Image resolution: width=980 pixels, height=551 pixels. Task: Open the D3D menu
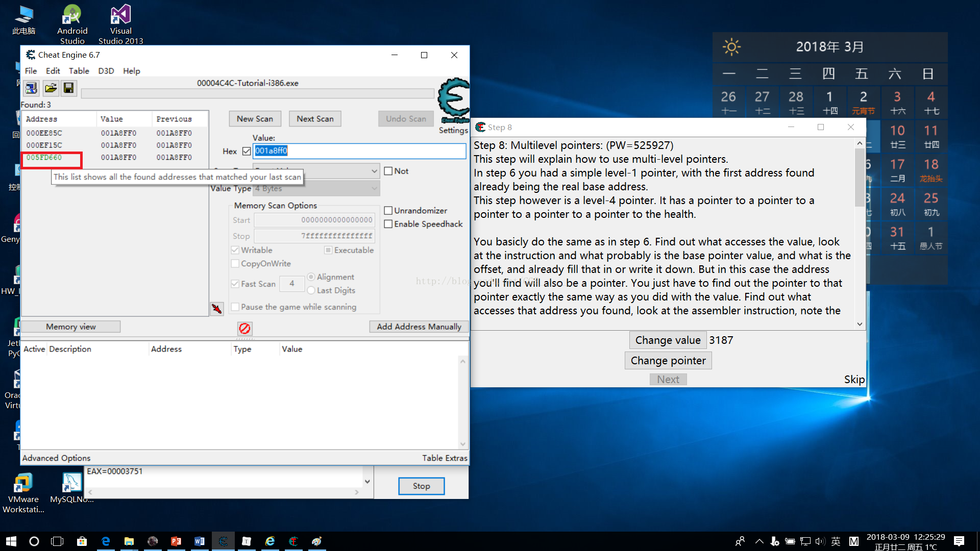point(106,71)
